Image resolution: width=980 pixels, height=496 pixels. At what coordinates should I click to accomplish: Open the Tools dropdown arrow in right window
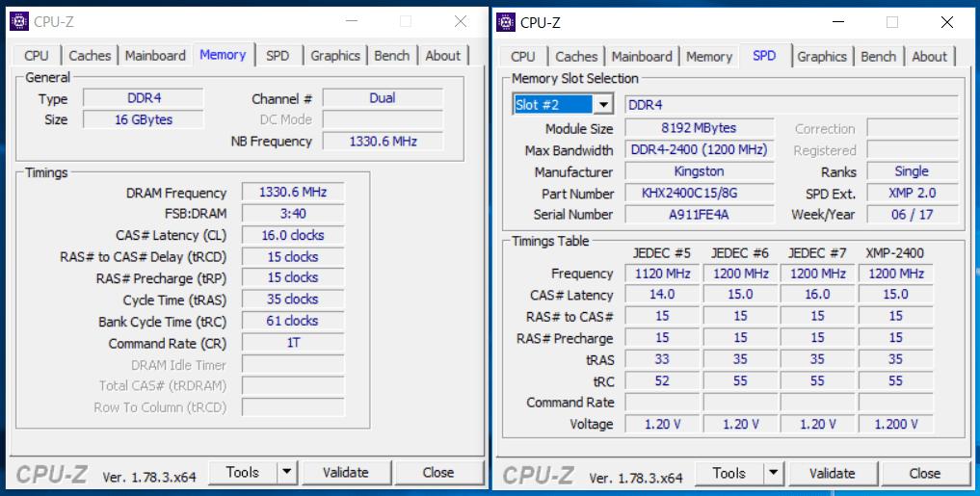click(x=774, y=473)
